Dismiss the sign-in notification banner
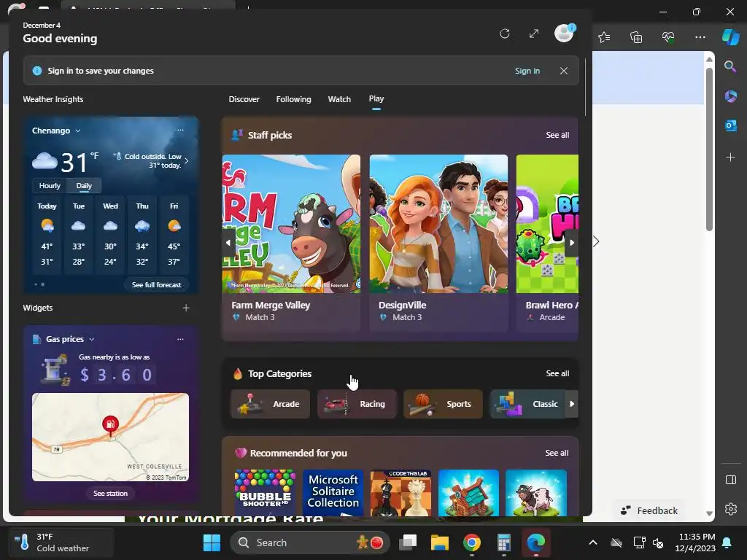Image resolution: width=747 pixels, height=560 pixels. (x=564, y=71)
